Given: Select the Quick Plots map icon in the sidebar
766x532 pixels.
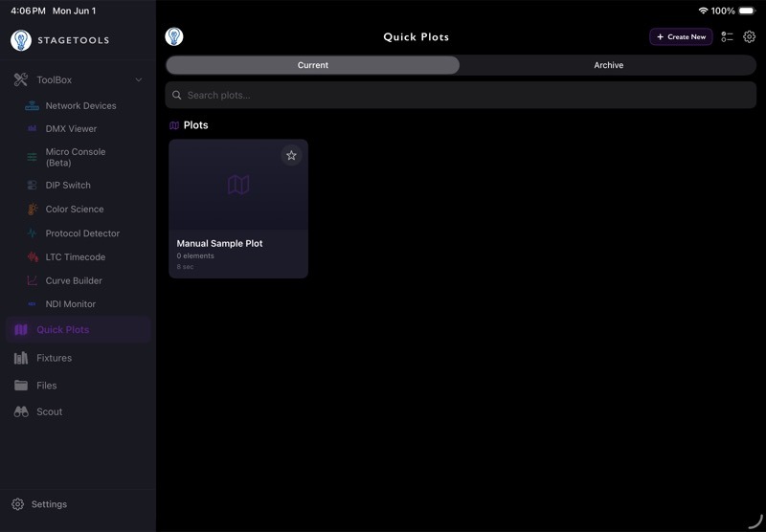Looking at the screenshot, I should (21, 329).
